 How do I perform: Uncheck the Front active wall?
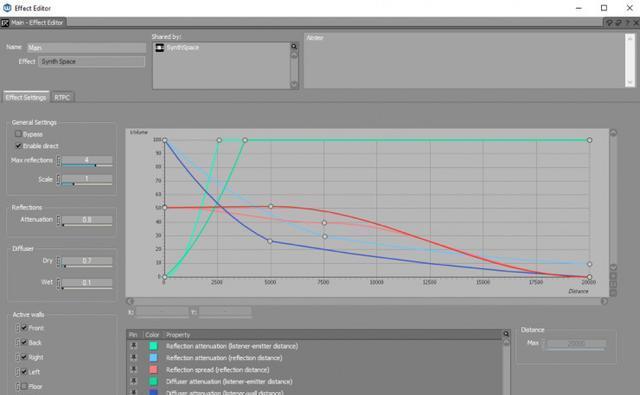tap(24, 328)
